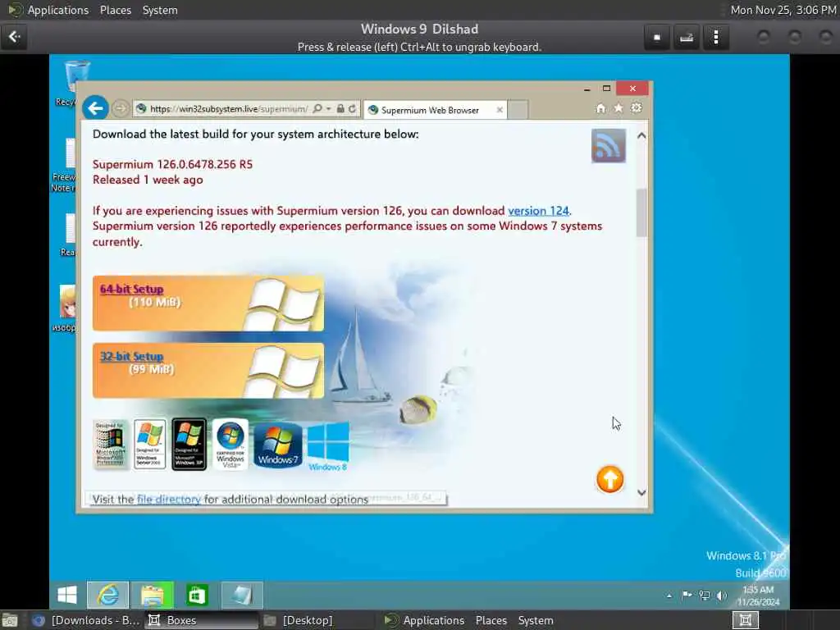
Task: Click the 32-bit Setup download link
Action: click(x=131, y=356)
